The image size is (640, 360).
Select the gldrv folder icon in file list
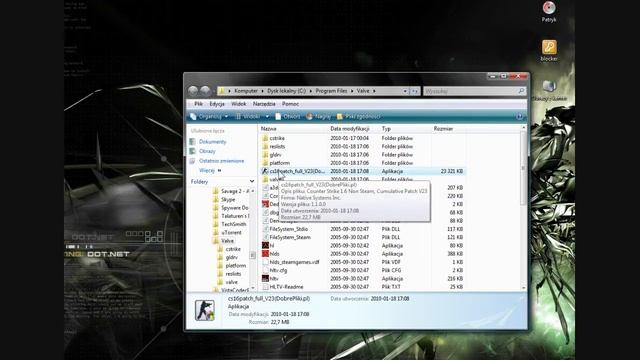point(265,155)
